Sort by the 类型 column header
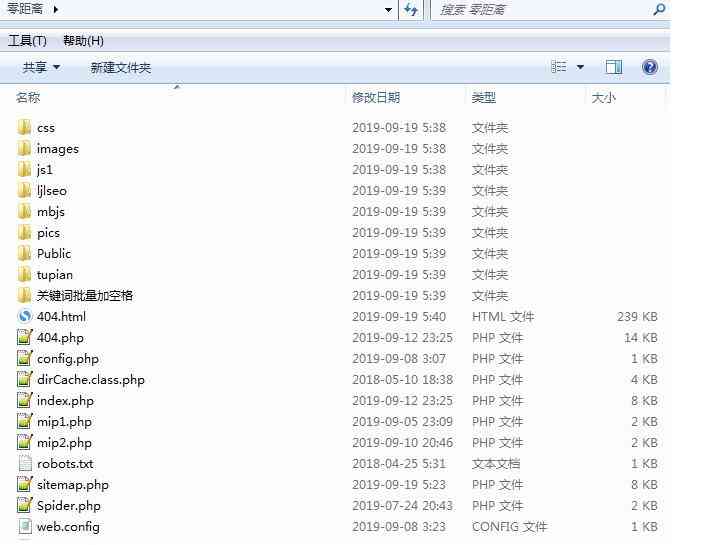 point(484,97)
